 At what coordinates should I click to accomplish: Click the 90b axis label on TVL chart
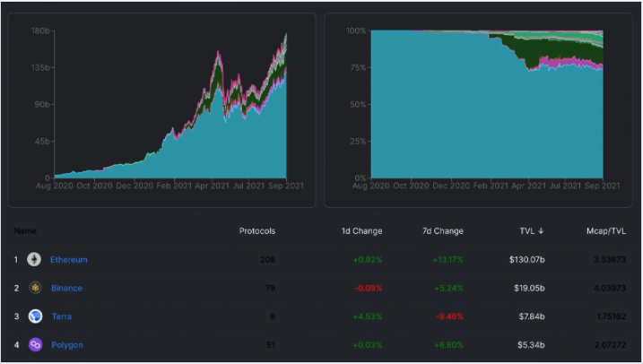42,104
